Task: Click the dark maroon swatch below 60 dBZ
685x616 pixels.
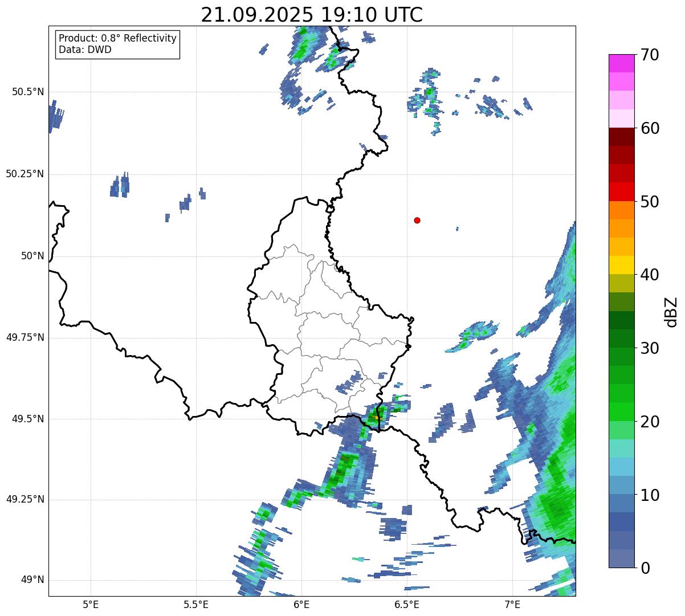Action: pyautogui.click(x=622, y=137)
